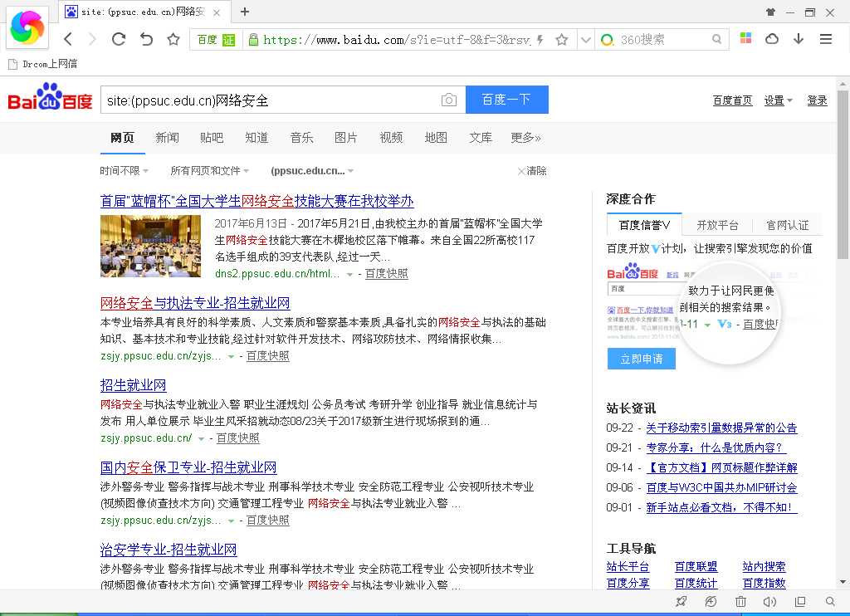Click the 360 browser logo icon
The width and height of the screenshot is (850, 616).
click(27, 27)
